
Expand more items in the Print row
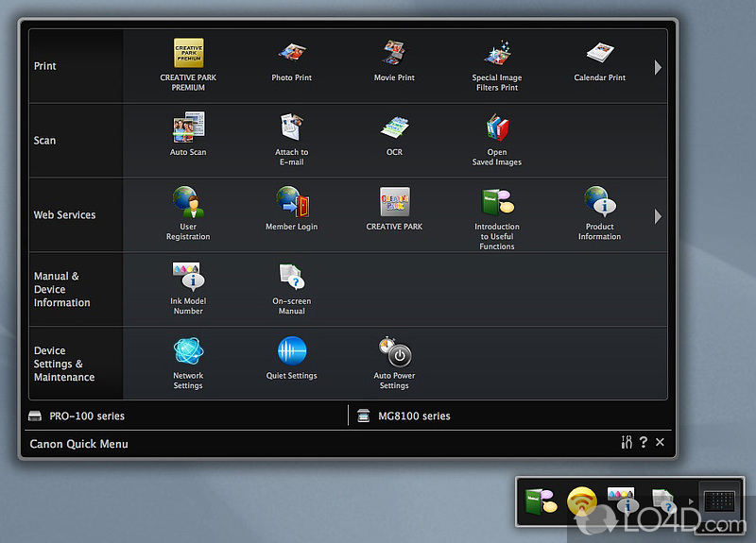click(658, 67)
